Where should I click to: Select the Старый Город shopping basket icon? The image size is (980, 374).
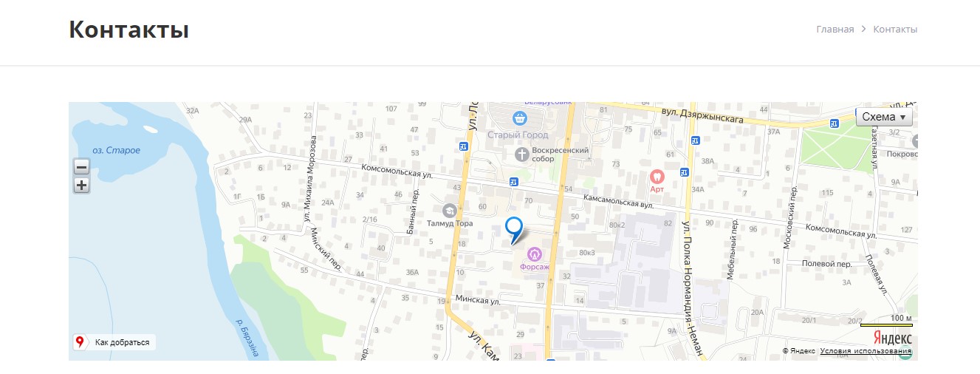tap(520, 118)
